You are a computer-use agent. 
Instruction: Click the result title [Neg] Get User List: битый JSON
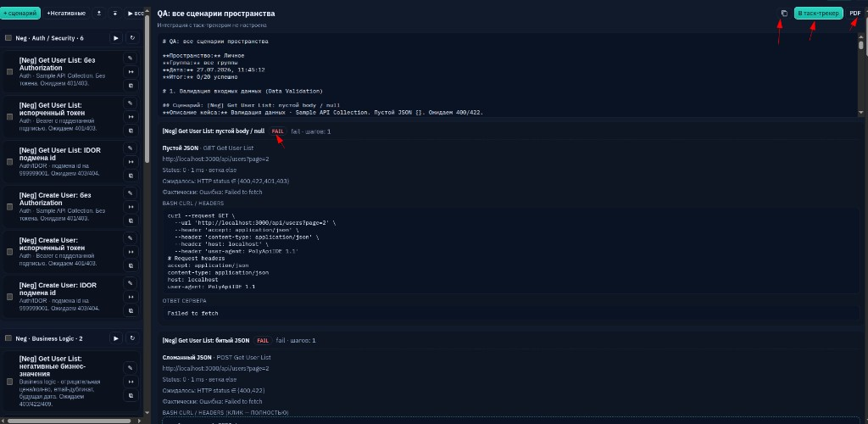[x=206, y=340]
